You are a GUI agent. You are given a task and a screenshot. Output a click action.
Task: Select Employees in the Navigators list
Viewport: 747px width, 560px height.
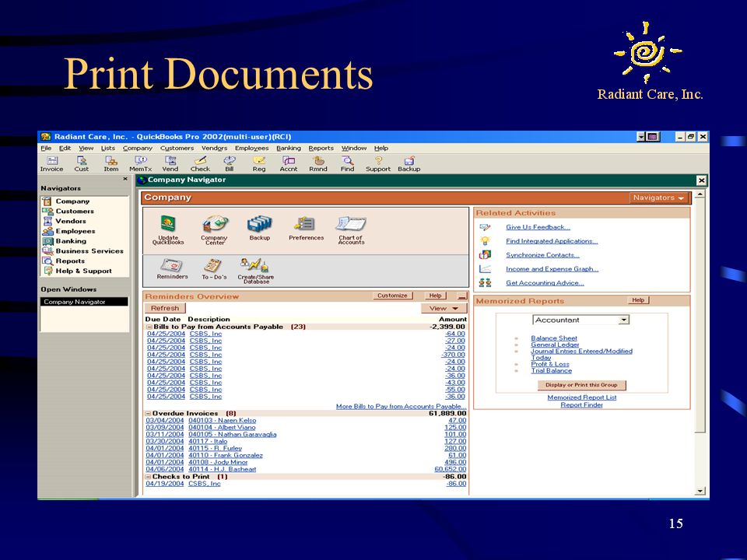pos(75,231)
